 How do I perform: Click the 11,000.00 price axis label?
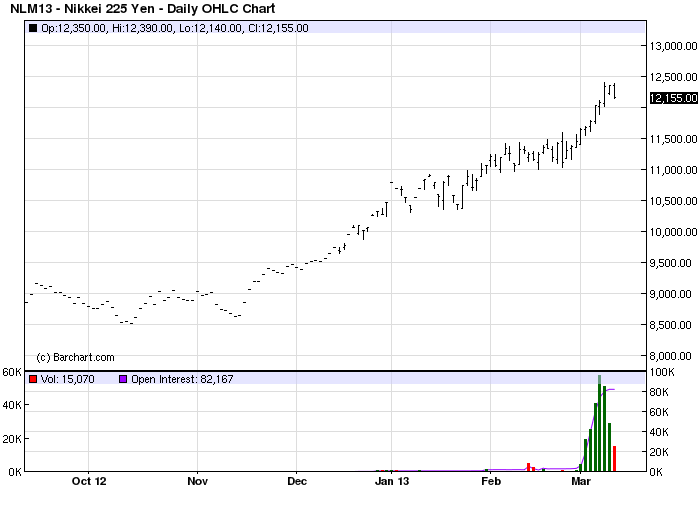[x=673, y=170]
